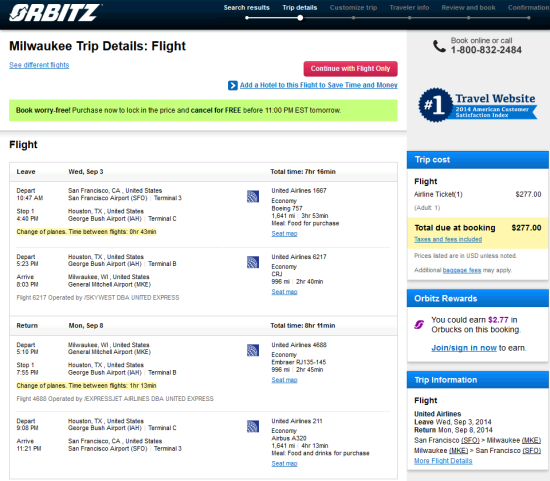Click the blue arrow icon before Add a Hotel
550x481 pixels.
[x=233, y=85]
